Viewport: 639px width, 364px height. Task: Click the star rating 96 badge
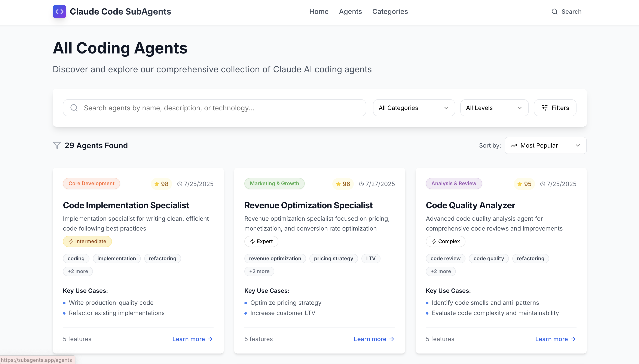[343, 184]
